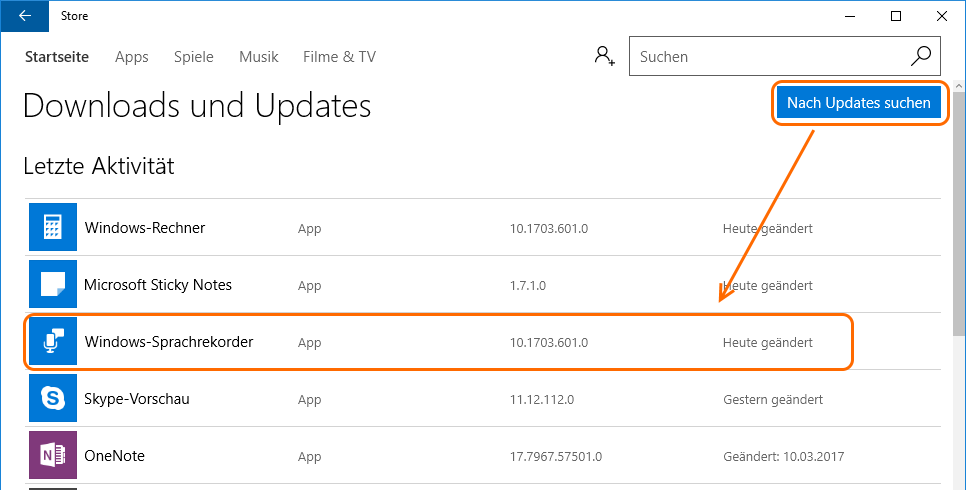Open the Skype-Vorschau app icon

pyautogui.click(x=53, y=399)
